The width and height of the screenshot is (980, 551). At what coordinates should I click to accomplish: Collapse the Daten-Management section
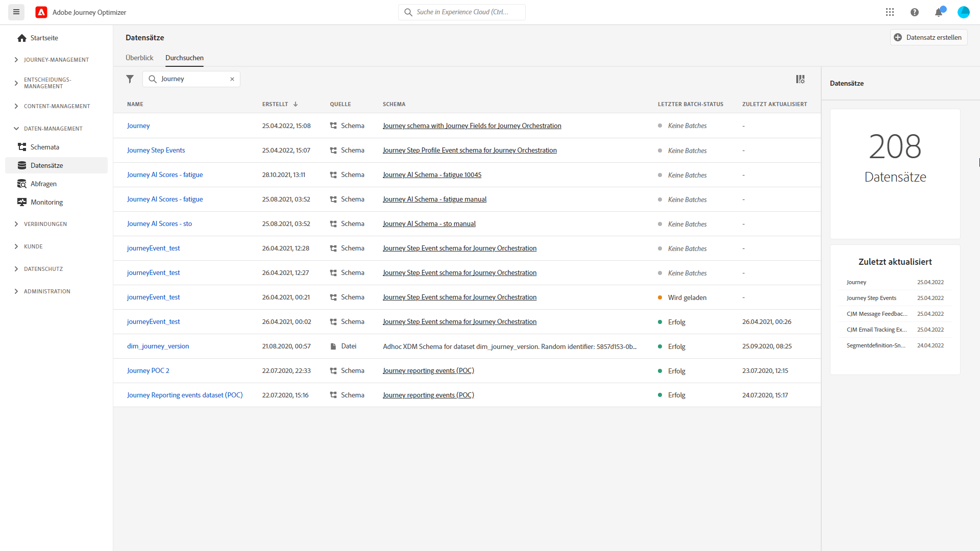tap(53, 129)
